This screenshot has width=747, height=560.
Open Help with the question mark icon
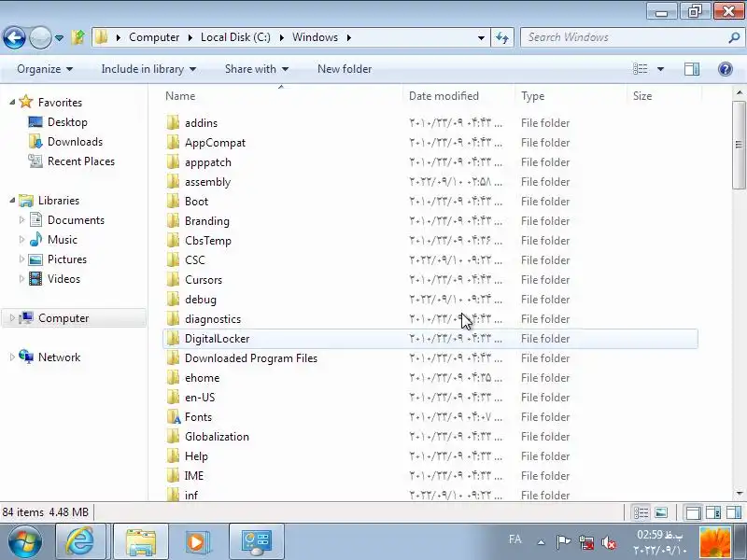pos(726,69)
